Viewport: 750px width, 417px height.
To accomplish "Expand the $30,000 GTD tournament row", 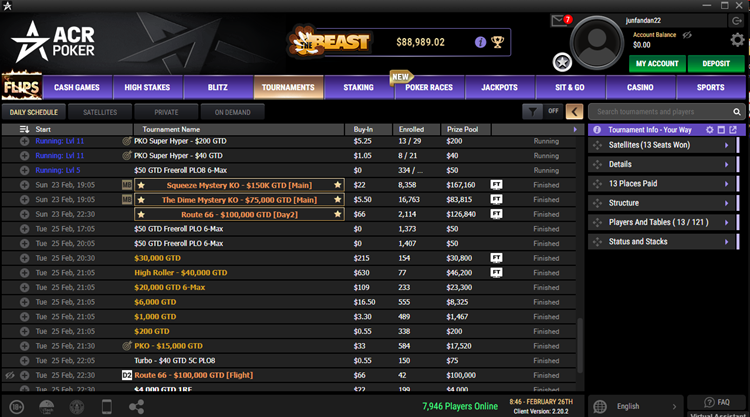I will [x=24, y=257].
